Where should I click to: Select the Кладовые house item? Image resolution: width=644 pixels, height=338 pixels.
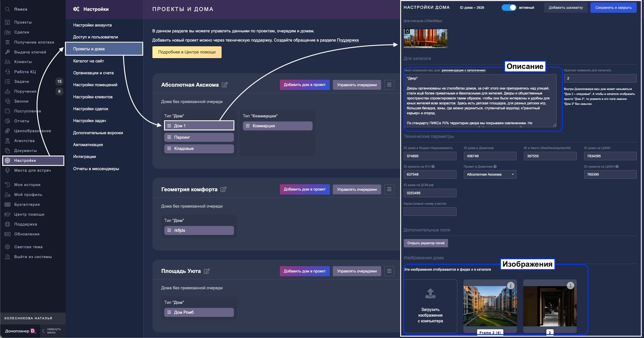click(199, 149)
